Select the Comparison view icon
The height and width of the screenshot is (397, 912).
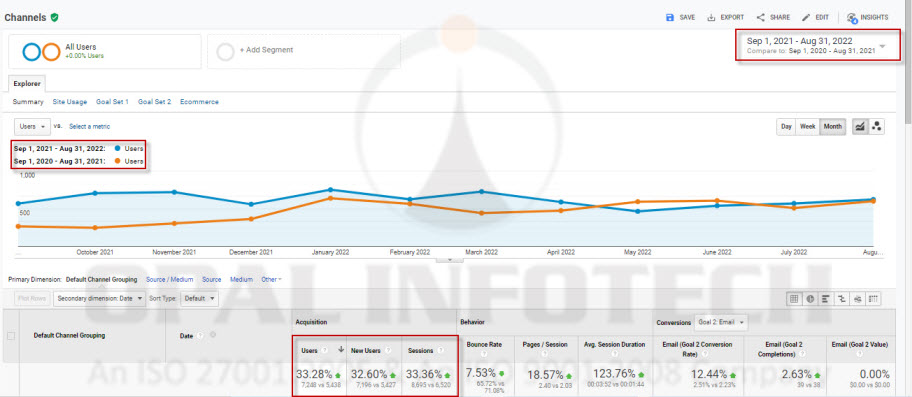[x=841, y=299]
